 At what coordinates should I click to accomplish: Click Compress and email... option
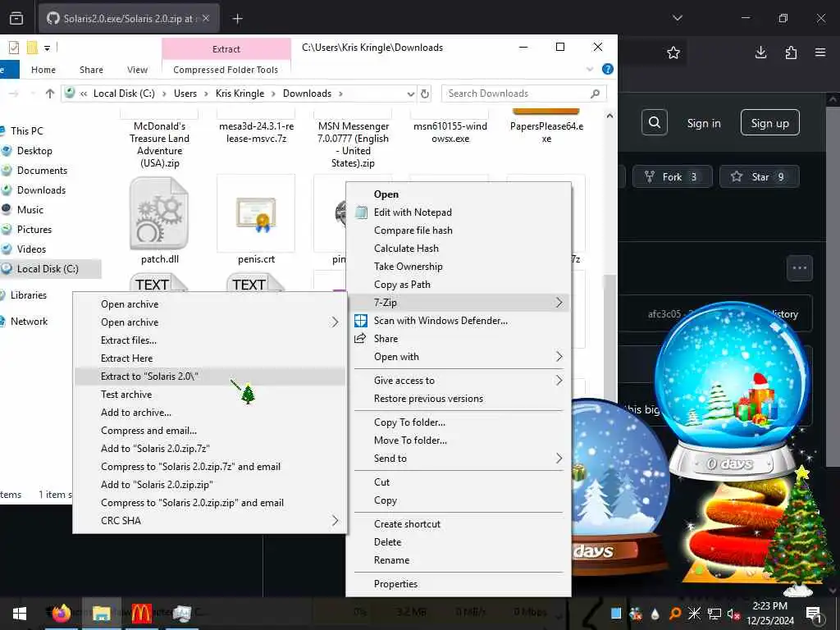click(x=209, y=431)
